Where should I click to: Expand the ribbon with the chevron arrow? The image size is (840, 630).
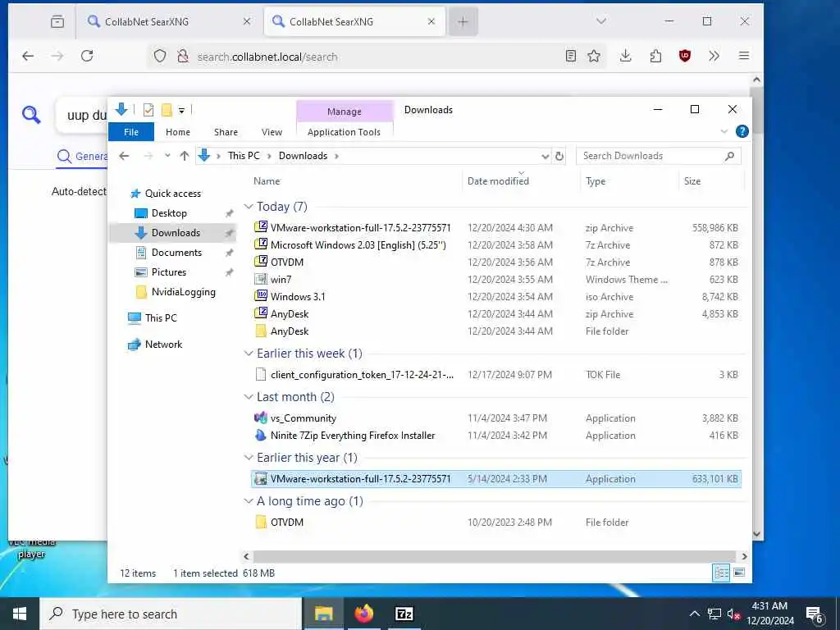click(x=724, y=131)
